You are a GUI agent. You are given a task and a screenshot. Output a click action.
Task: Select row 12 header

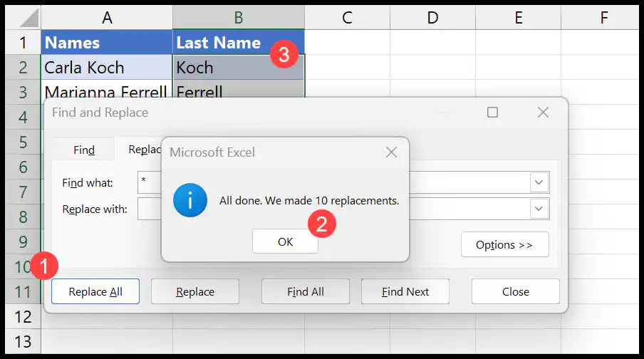(23, 317)
